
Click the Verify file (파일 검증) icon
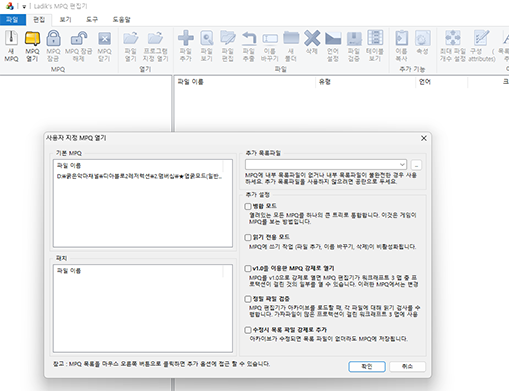354,38
